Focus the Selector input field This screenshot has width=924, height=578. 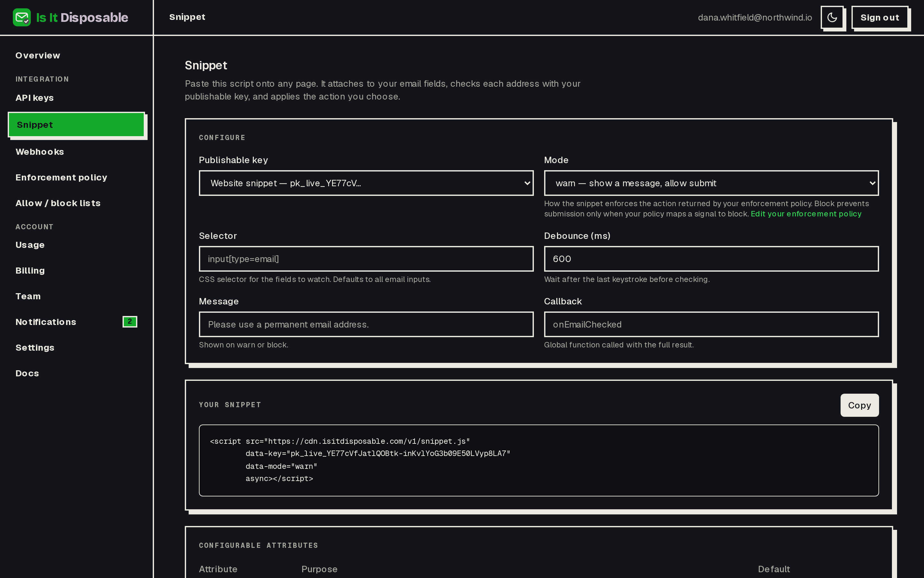tap(366, 259)
